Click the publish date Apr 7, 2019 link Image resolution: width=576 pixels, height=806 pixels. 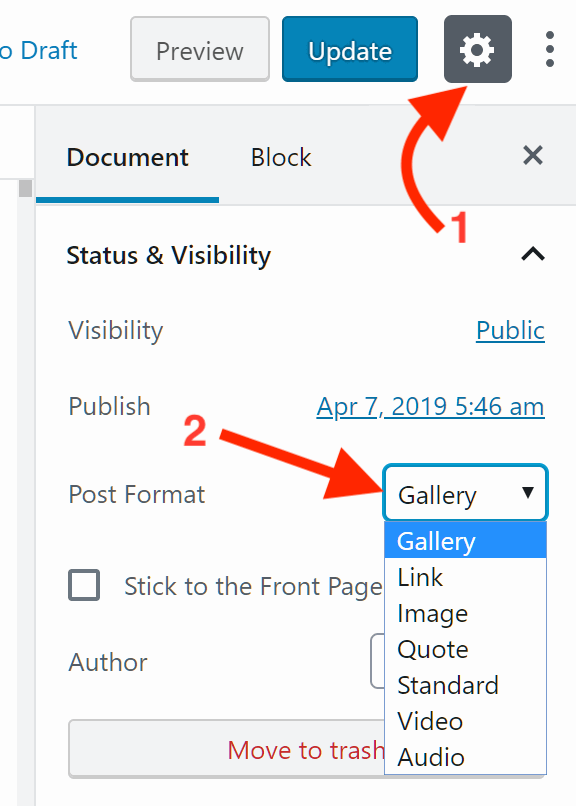click(430, 406)
